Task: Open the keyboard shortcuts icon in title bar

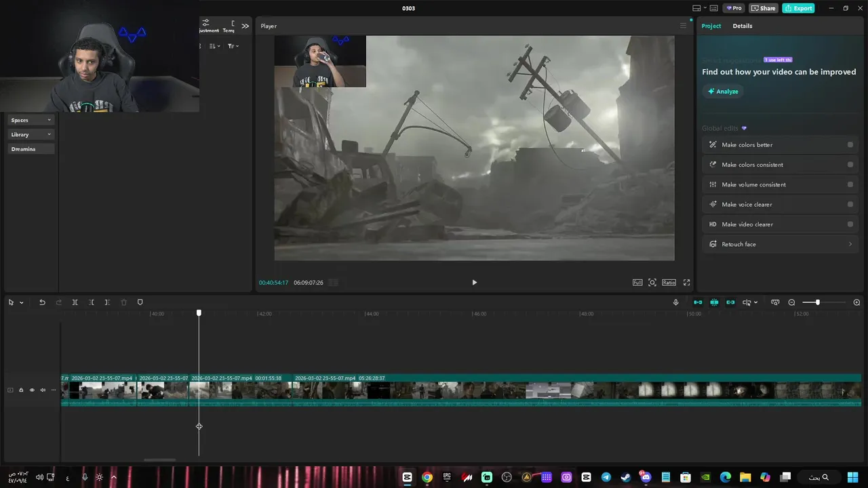Action: [x=713, y=8]
